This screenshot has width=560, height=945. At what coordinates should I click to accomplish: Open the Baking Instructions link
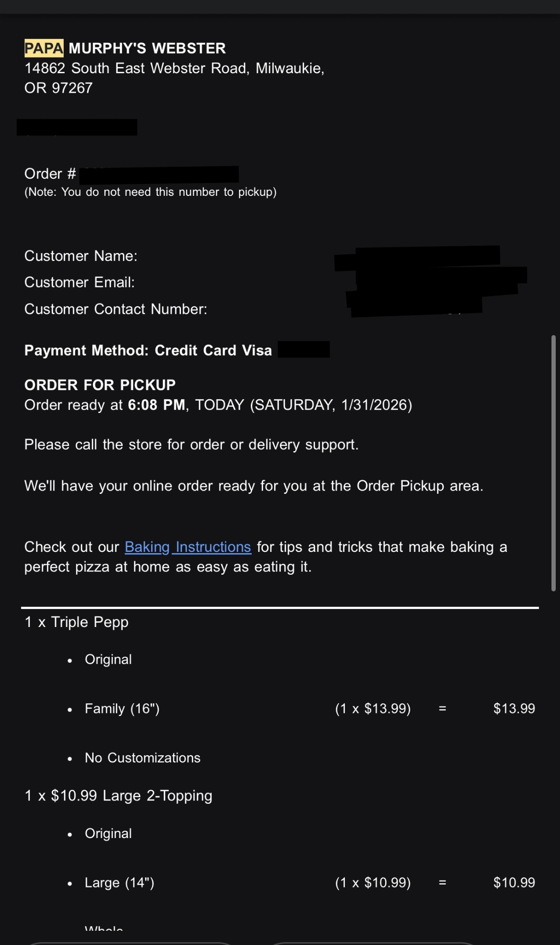tap(188, 547)
